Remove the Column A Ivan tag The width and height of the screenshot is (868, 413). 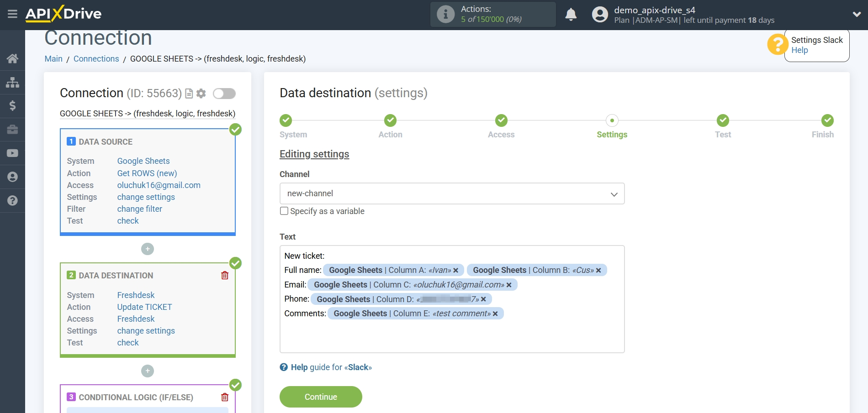click(x=455, y=270)
